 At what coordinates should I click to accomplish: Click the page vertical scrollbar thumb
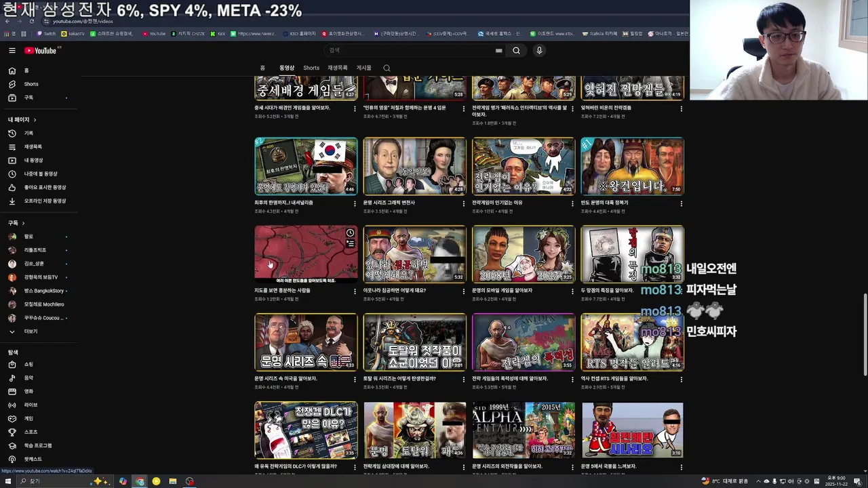tap(865, 333)
